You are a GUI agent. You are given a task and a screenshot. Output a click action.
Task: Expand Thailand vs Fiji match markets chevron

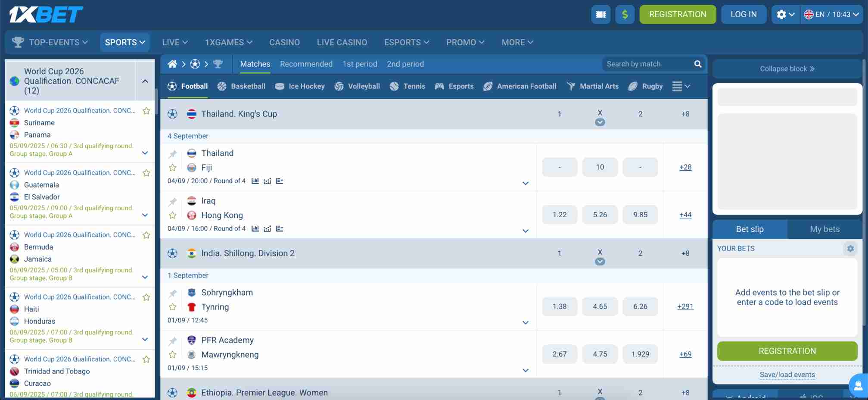(x=526, y=183)
